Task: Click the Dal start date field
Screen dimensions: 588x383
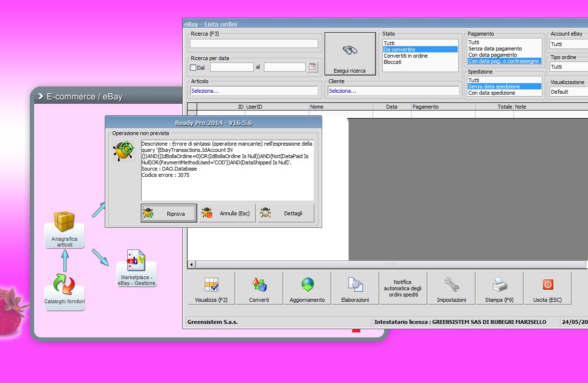Action: point(232,67)
